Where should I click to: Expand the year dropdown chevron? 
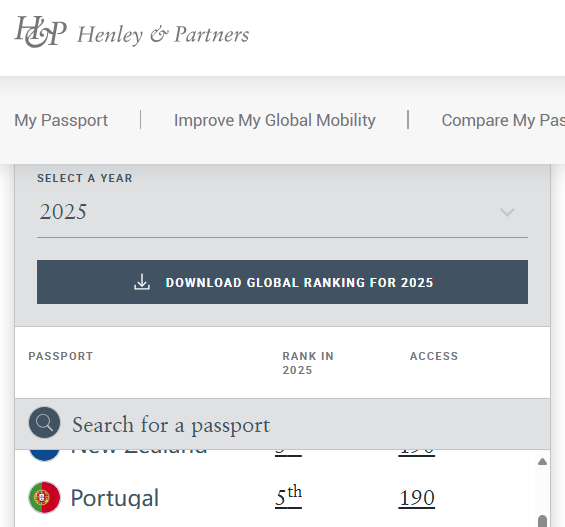point(507,212)
